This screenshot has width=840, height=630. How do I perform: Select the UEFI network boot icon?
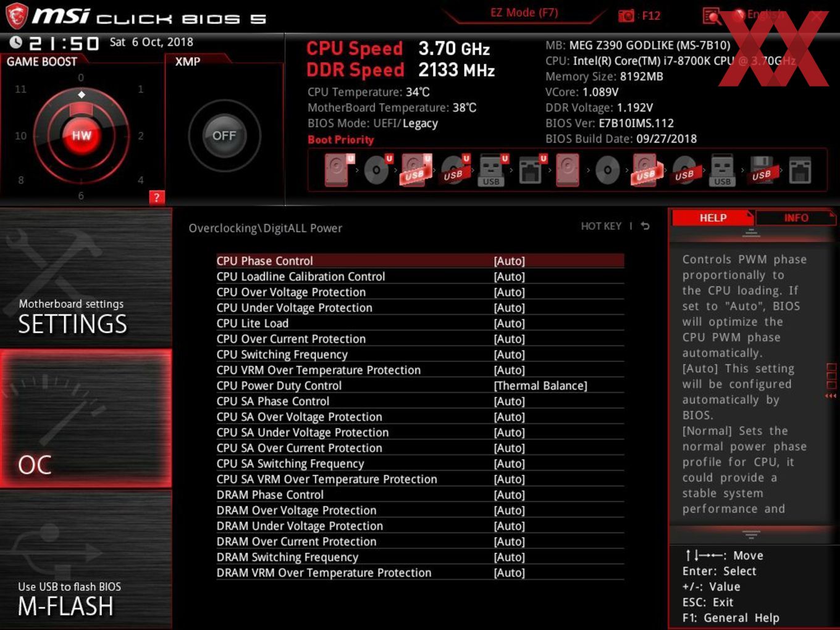(531, 170)
